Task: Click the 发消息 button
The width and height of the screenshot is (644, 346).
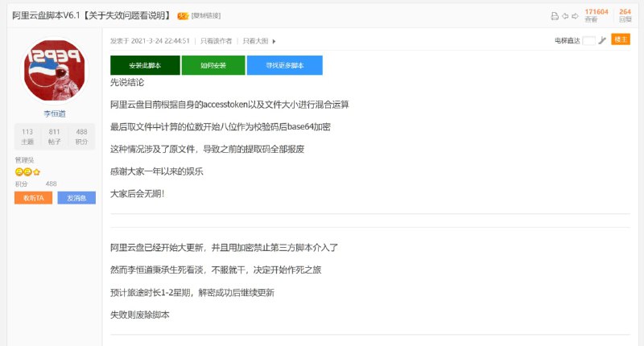Action: point(76,198)
